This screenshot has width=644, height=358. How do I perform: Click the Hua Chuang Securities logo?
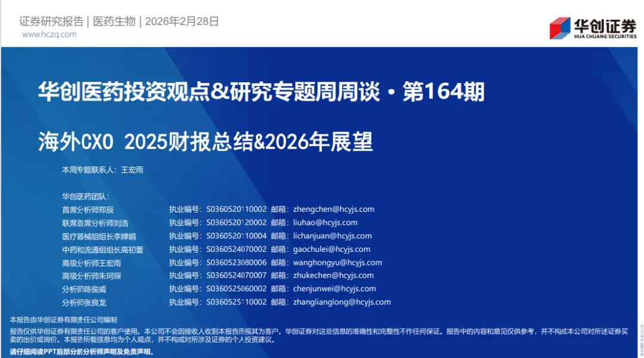click(x=593, y=28)
